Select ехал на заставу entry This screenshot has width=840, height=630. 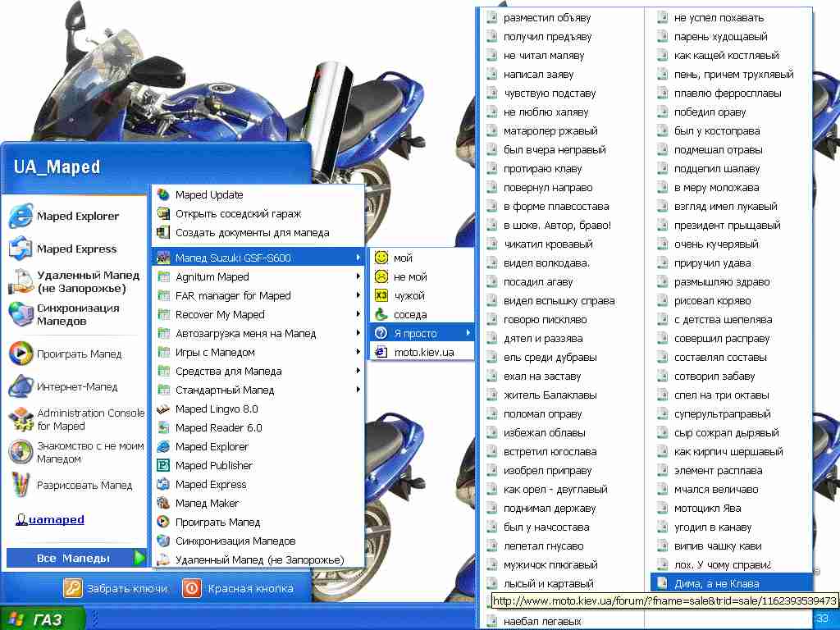tap(562, 377)
